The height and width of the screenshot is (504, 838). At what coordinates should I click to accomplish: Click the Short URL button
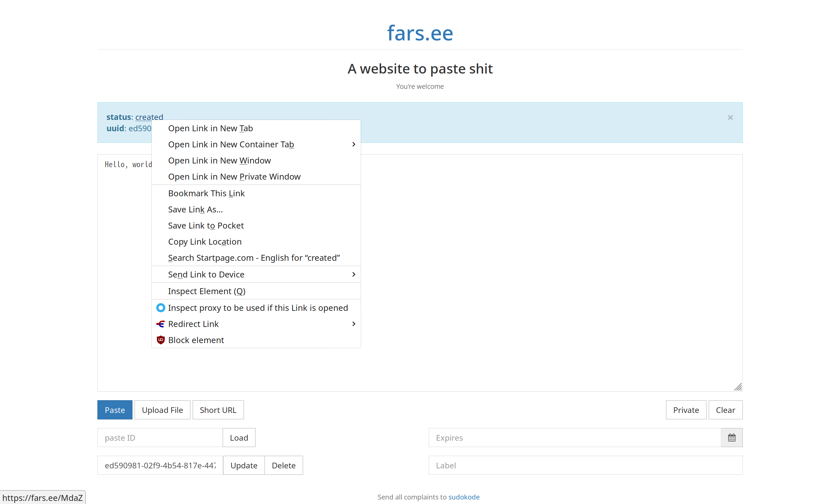(218, 410)
